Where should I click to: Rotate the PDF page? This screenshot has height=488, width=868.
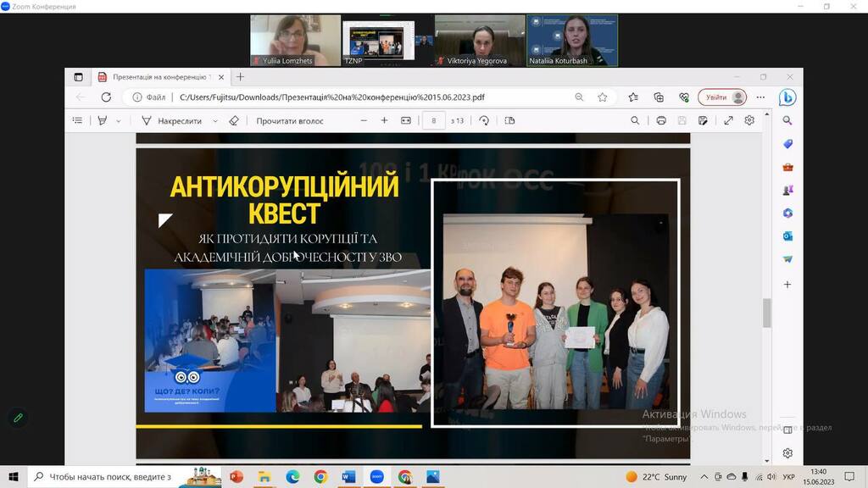484,121
